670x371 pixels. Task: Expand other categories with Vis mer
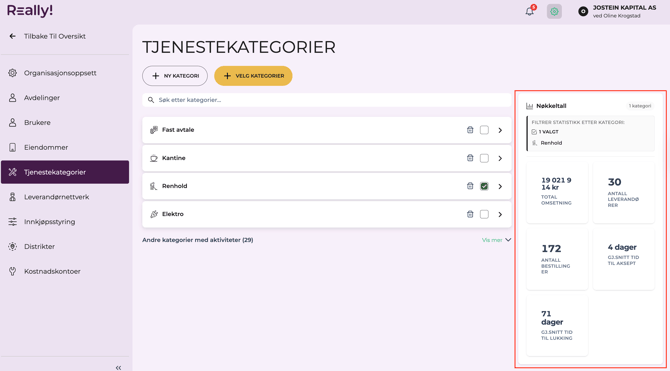[x=497, y=240]
